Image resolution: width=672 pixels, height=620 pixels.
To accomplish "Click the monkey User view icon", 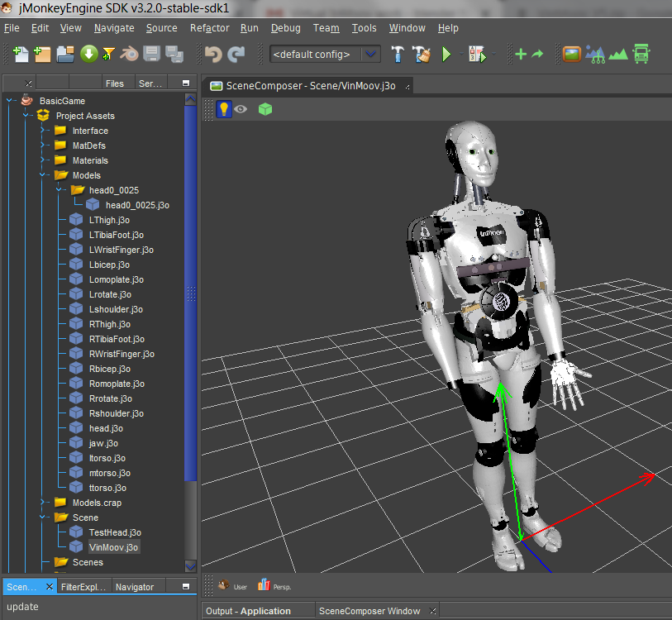I will coord(224,584).
